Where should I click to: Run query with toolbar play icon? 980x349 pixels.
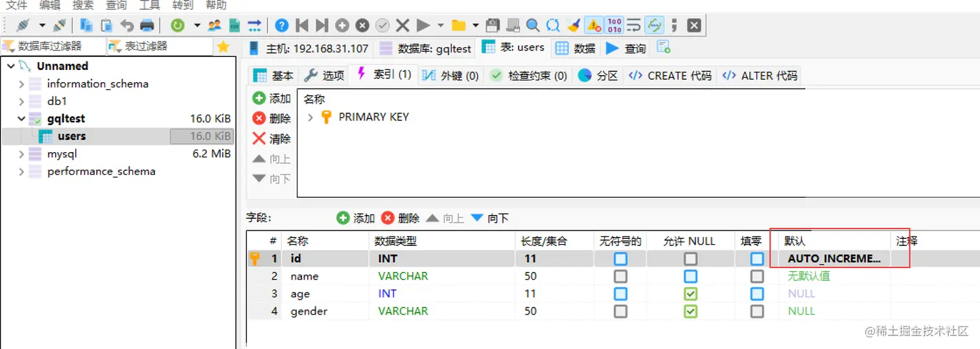(x=423, y=25)
